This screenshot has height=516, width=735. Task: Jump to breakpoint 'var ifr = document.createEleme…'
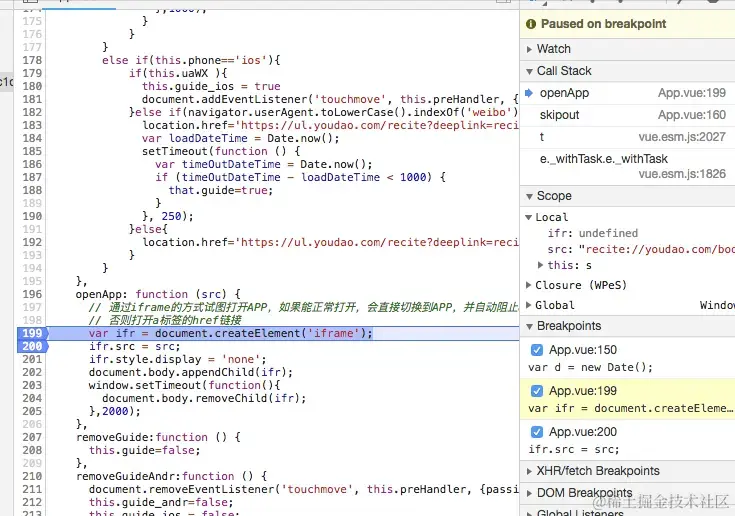[x=630, y=408]
